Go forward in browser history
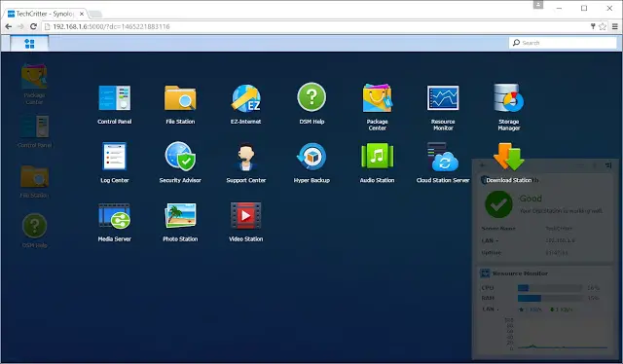Screen dimensions: 623x364 [x=20, y=26]
